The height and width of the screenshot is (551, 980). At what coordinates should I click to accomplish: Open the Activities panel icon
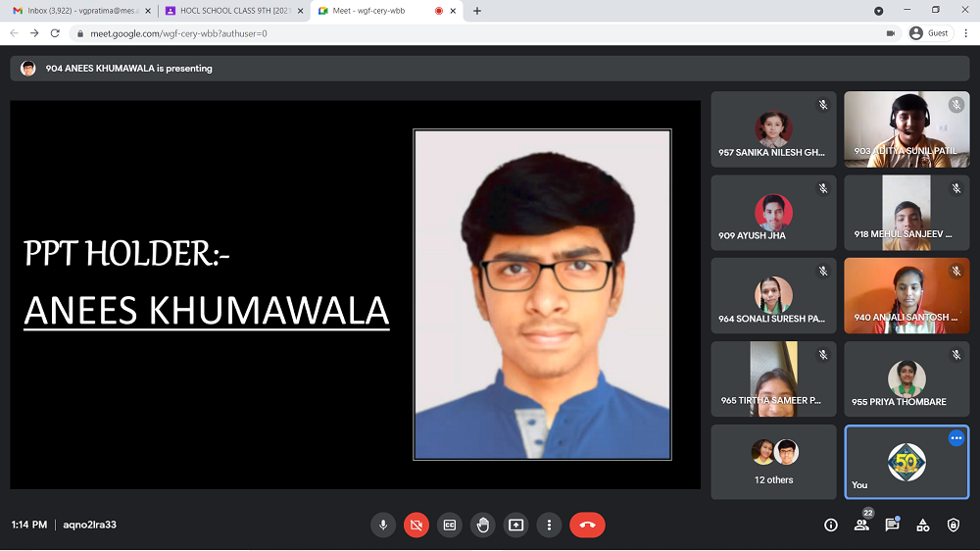[x=922, y=526]
